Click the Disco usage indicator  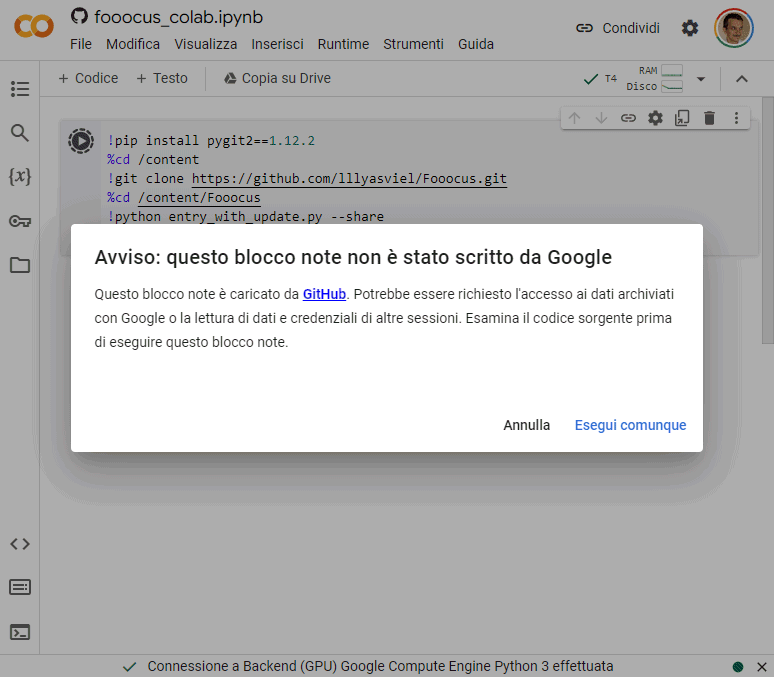(655, 86)
